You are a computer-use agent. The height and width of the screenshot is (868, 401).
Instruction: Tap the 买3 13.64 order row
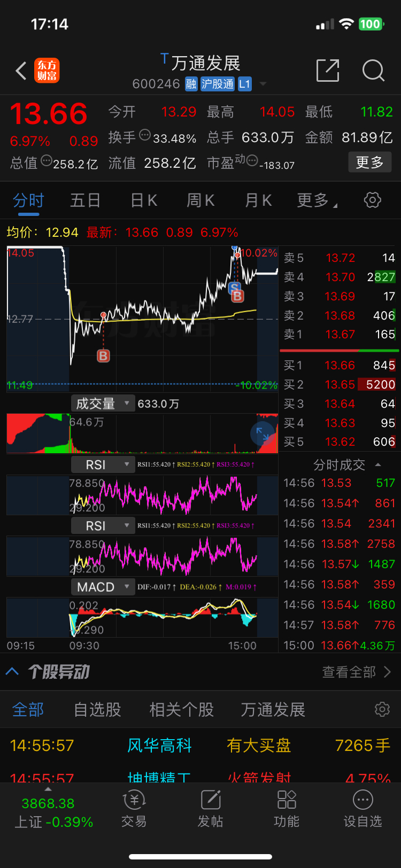pos(340,404)
